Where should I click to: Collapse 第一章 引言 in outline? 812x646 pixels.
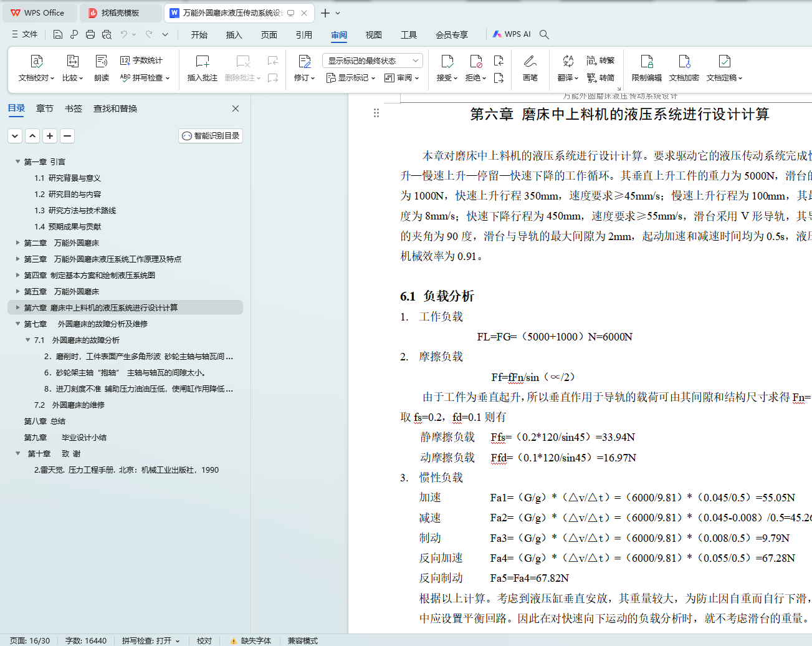tap(17, 161)
